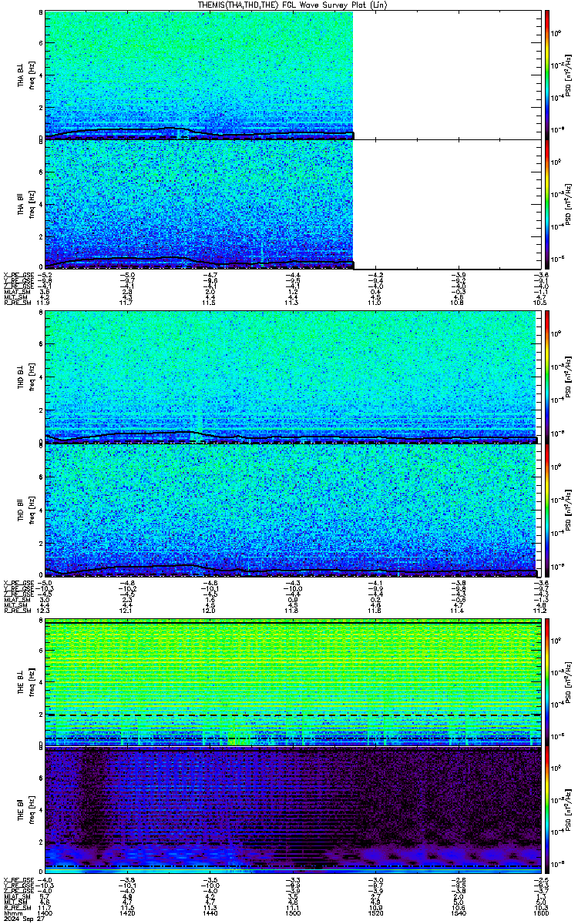Click the 1440 time tick label

pos(210,912)
